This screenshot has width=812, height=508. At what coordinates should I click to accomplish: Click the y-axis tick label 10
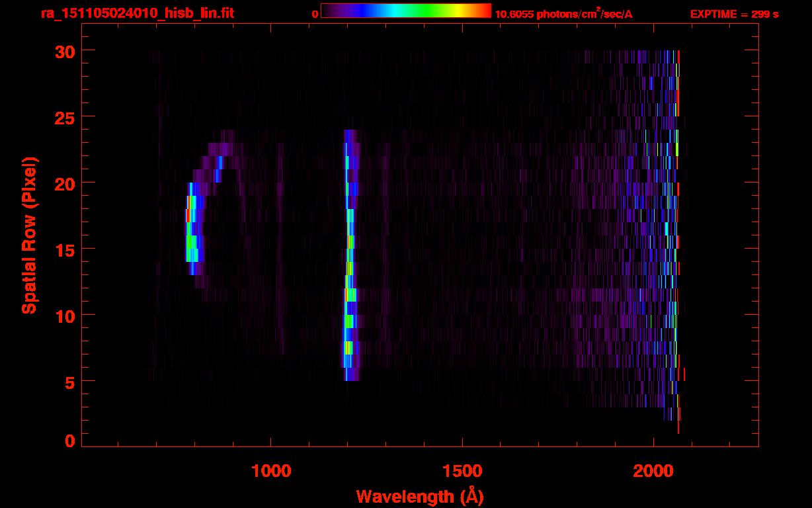click(65, 316)
